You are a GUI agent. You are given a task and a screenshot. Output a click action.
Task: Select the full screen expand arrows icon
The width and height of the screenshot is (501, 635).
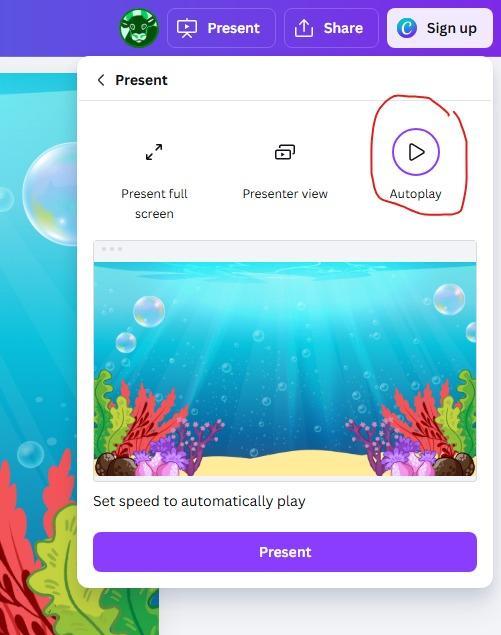pos(154,152)
